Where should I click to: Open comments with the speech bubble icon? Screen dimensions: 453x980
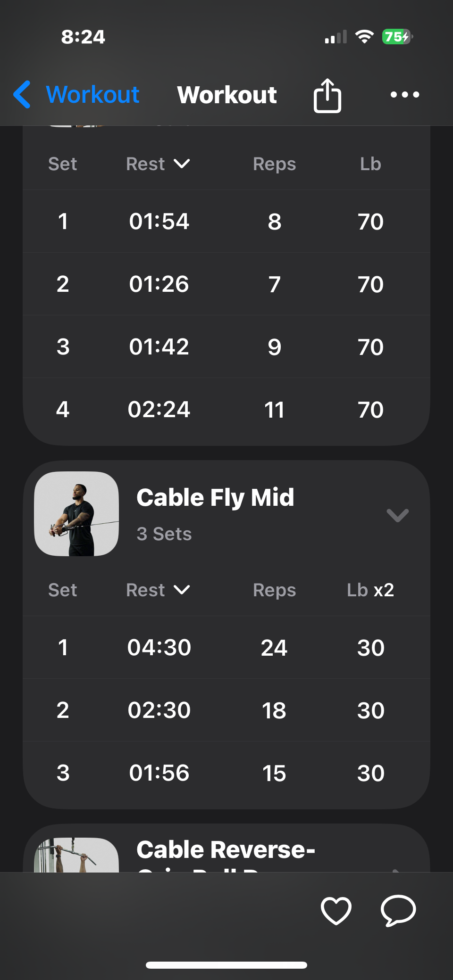tap(398, 910)
